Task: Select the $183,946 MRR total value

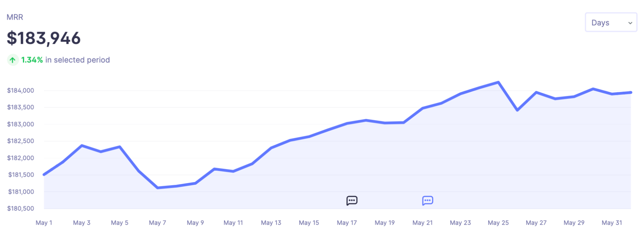Action: point(44,38)
